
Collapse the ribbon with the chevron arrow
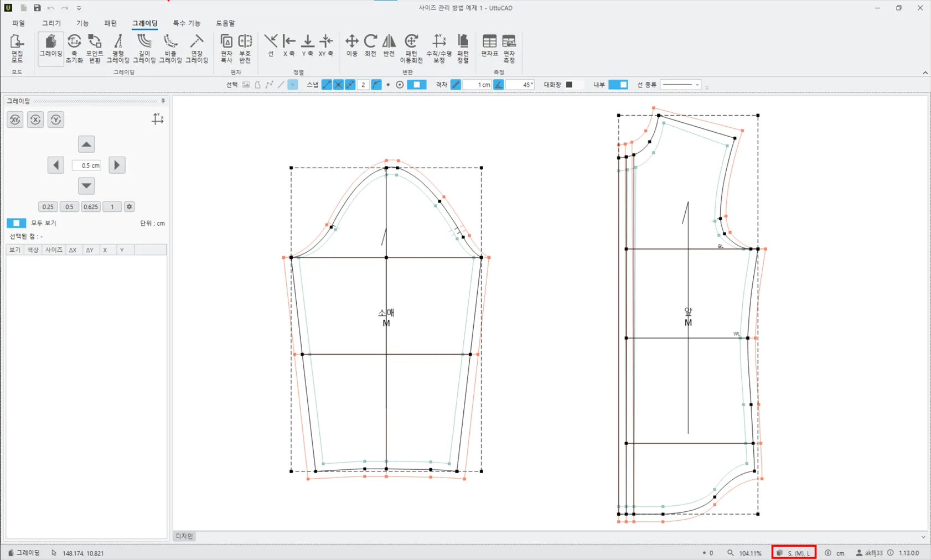tap(925, 72)
